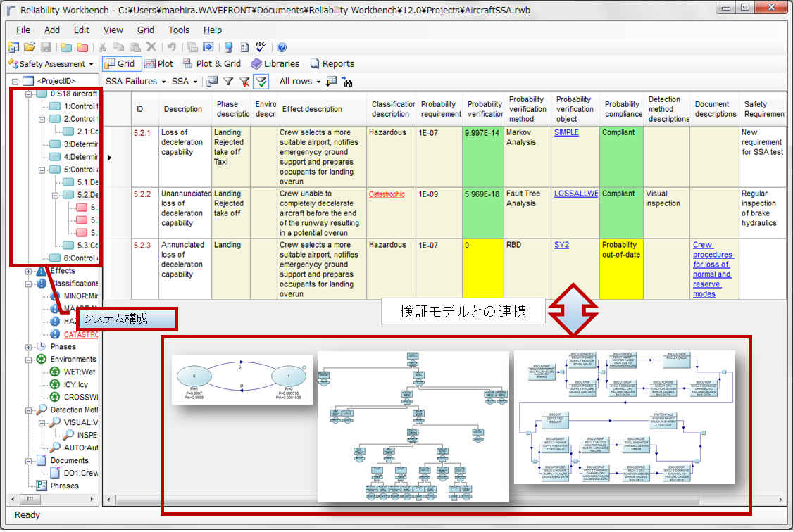Click the Phrases icon in the tree
The height and width of the screenshot is (532, 793).
[42, 486]
